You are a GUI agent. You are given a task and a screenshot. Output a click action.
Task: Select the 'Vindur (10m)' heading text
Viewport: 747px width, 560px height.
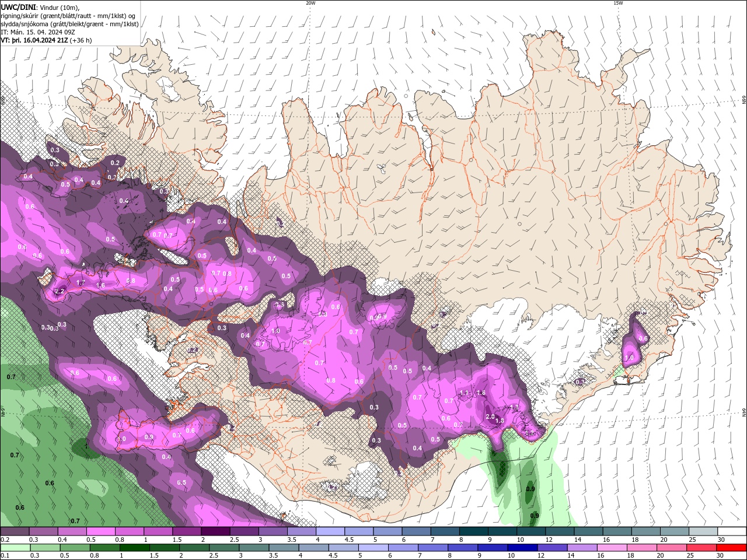[x=59, y=7]
